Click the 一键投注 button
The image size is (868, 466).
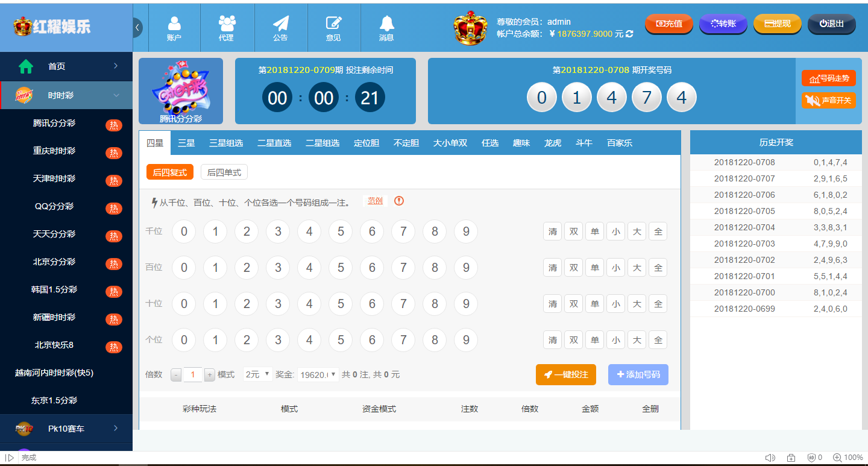point(565,374)
